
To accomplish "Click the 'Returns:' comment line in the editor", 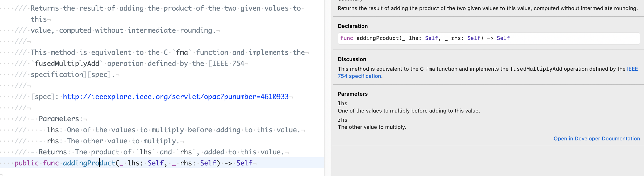I will [151, 152].
